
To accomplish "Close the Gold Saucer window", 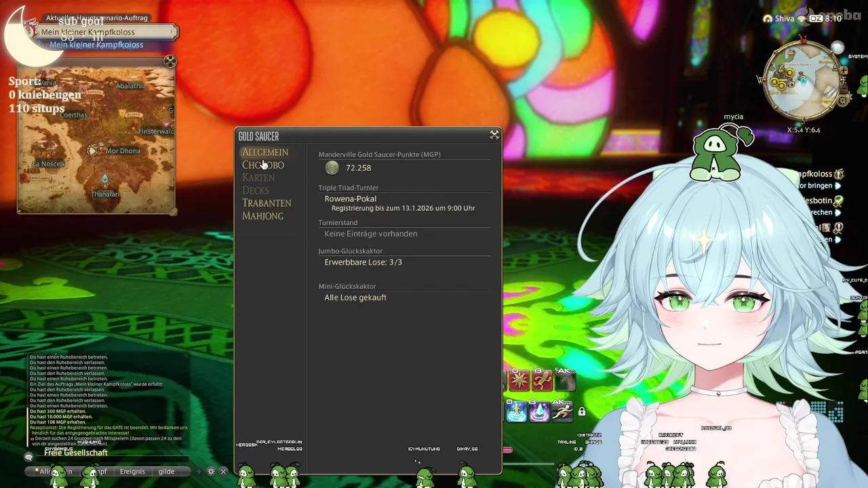I will click(494, 136).
